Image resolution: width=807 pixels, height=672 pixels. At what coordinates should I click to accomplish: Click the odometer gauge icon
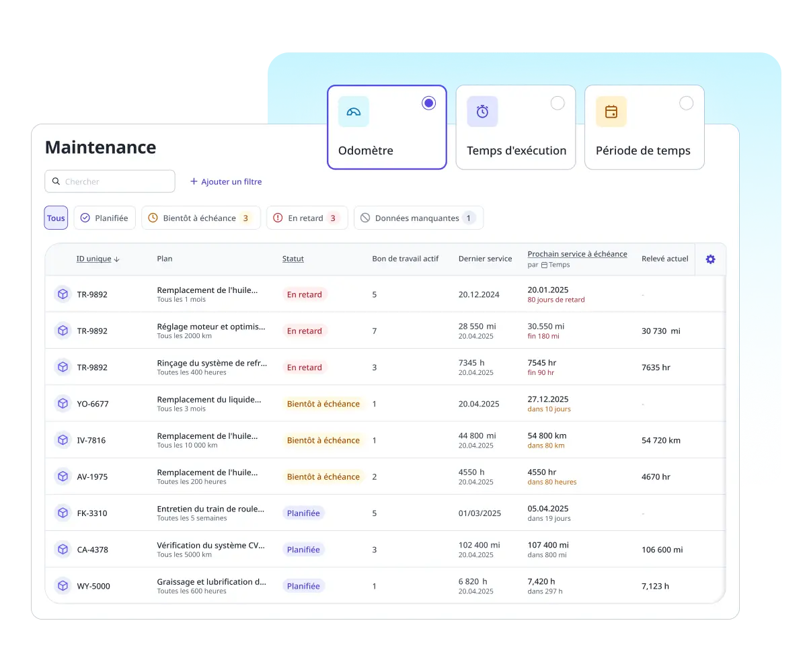[353, 112]
